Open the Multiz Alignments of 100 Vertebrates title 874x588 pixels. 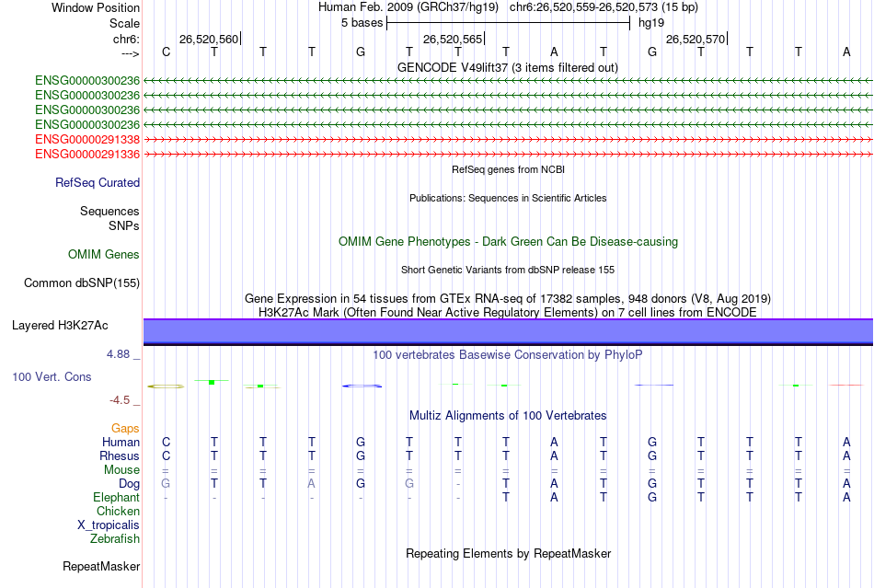[508, 415]
